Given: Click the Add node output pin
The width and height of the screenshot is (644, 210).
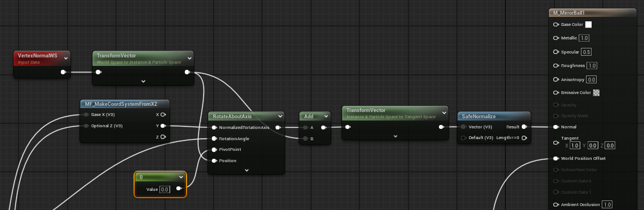Looking at the screenshot, I should [x=323, y=128].
